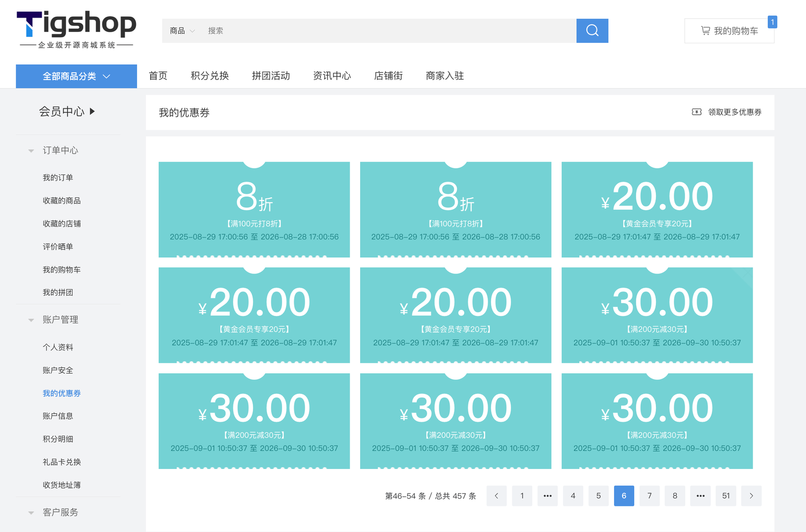Open 我的订单 in the sidebar
The height and width of the screenshot is (532, 806).
58,178
